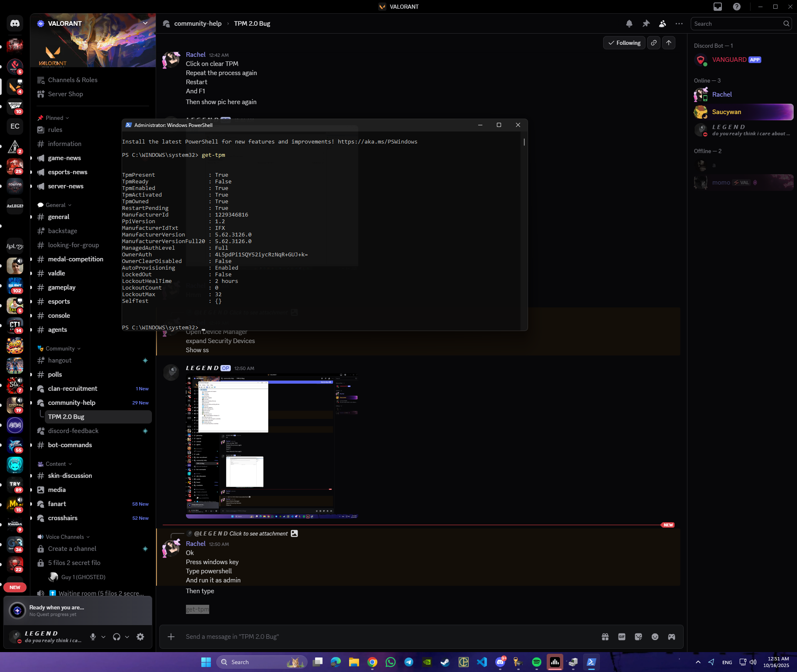Open the GIF picker

(x=621, y=637)
